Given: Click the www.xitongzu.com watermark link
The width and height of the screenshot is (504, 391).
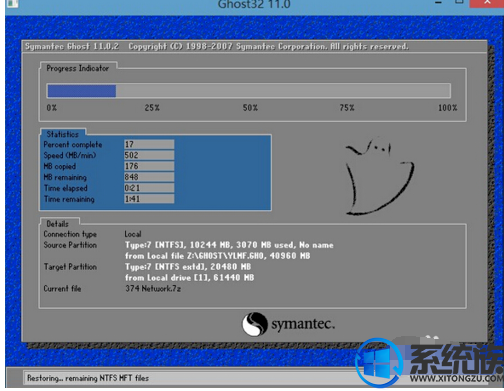Looking at the screenshot, I should click(457, 378).
